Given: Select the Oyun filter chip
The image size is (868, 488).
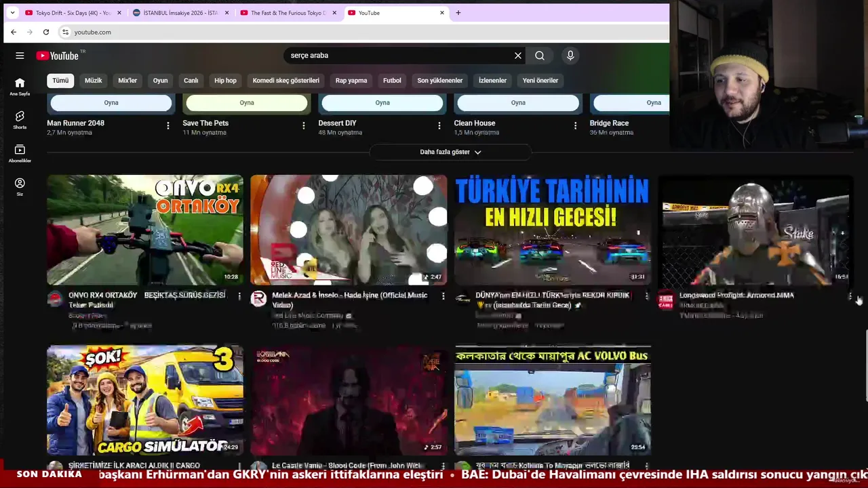Looking at the screenshot, I should pyautogui.click(x=160, y=81).
